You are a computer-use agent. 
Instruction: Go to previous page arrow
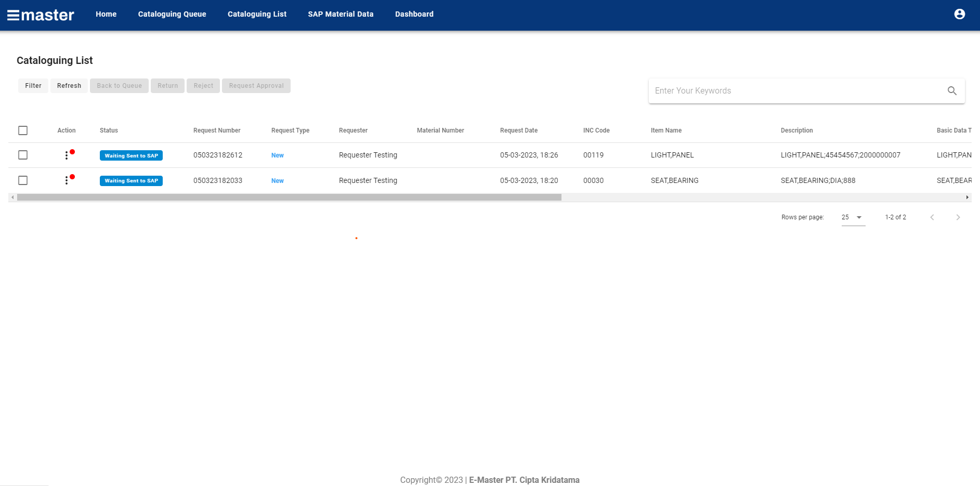pyautogui.click(x=932, y=217)
